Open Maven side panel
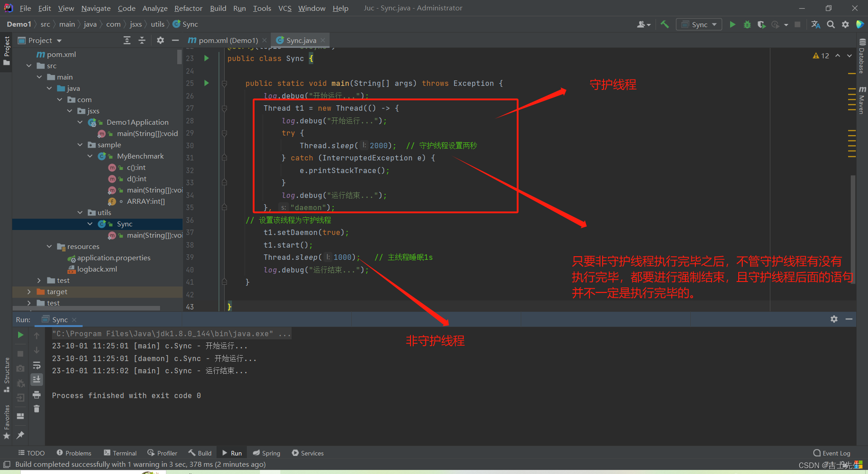 862,100
